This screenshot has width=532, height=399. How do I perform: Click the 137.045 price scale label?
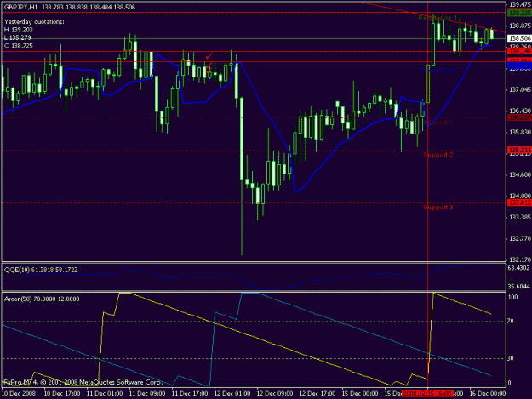520,89
